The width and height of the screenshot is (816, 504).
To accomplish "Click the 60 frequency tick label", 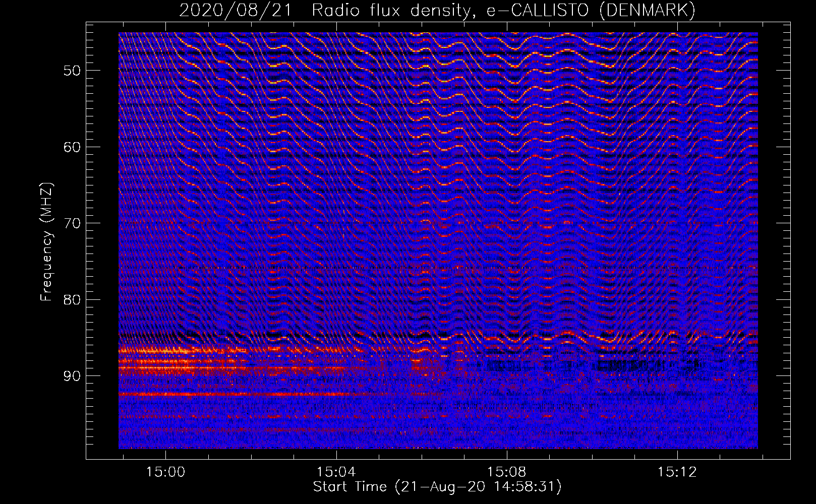I will tap(72, 147).
